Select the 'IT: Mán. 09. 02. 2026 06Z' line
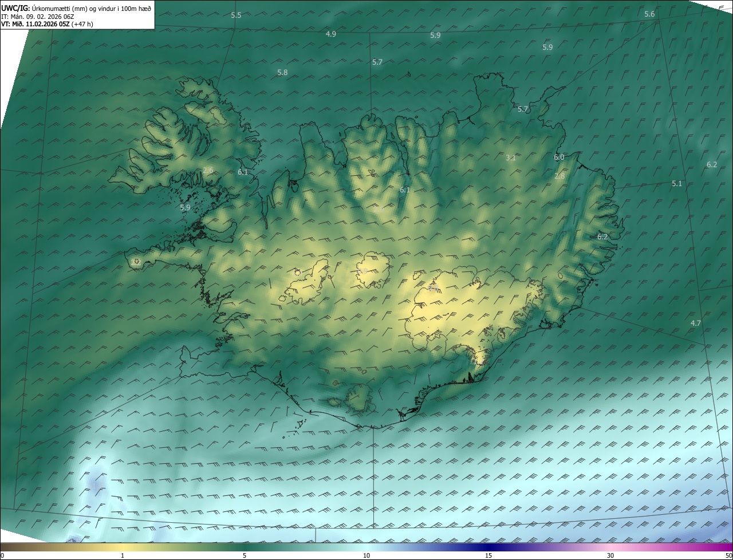Screen dimensions: 733x560 click(38, 17)
